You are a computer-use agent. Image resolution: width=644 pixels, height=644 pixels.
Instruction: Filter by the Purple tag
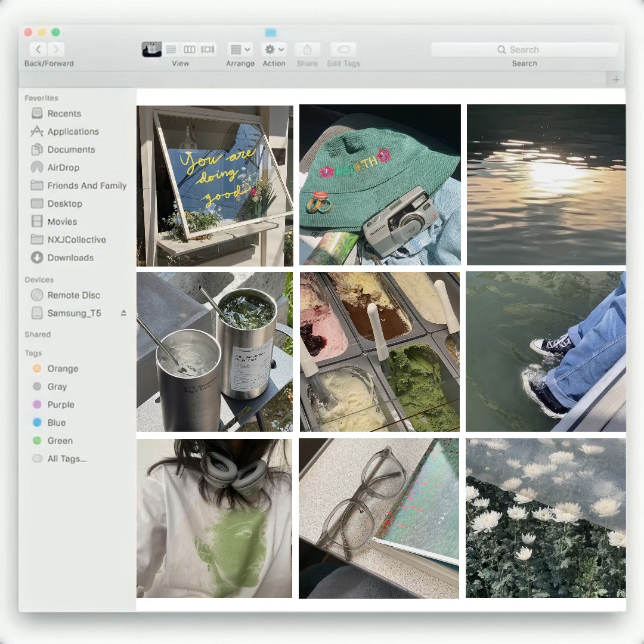point(60,405)
